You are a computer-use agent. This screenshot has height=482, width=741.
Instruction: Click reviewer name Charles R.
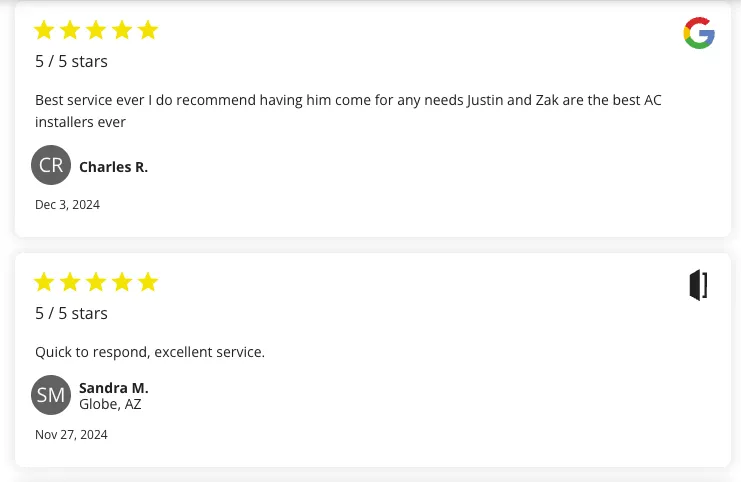tap(113, 167)
